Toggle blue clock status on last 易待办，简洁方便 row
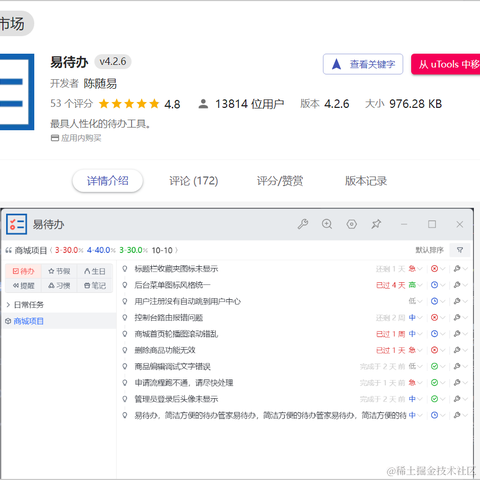 [x=434, y=415]
